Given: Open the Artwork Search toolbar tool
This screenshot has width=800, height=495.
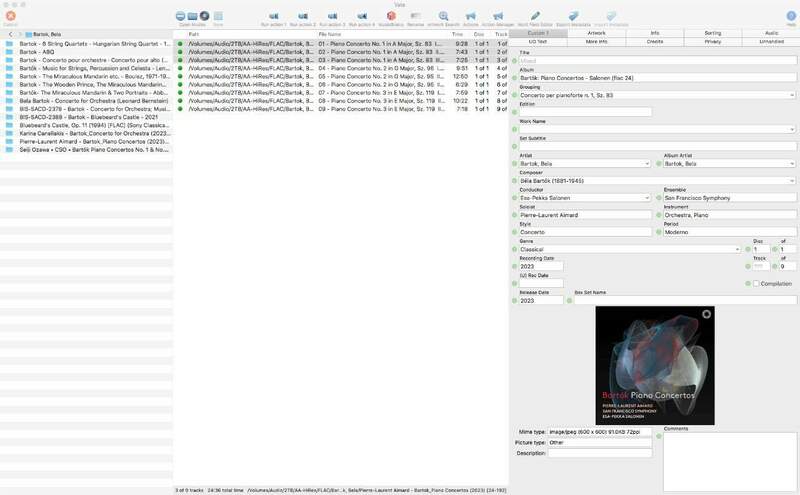Looking at the screenshot, I should point(443,16).
